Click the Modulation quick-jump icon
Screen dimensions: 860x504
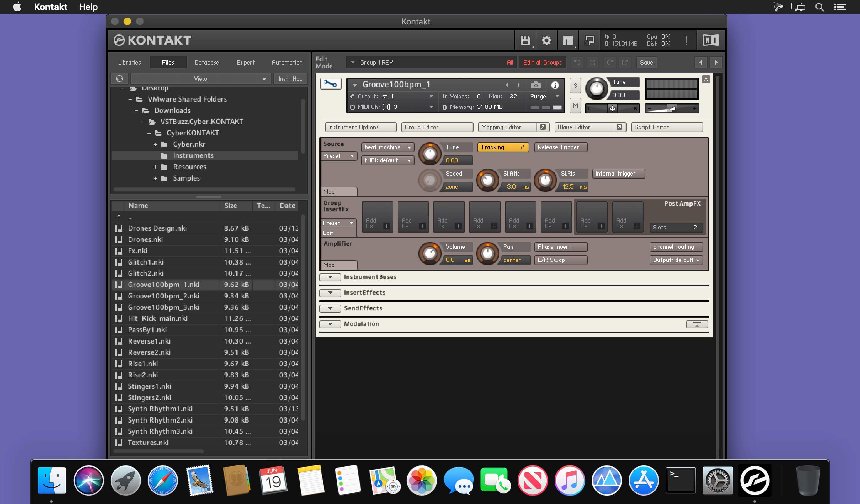697,324
